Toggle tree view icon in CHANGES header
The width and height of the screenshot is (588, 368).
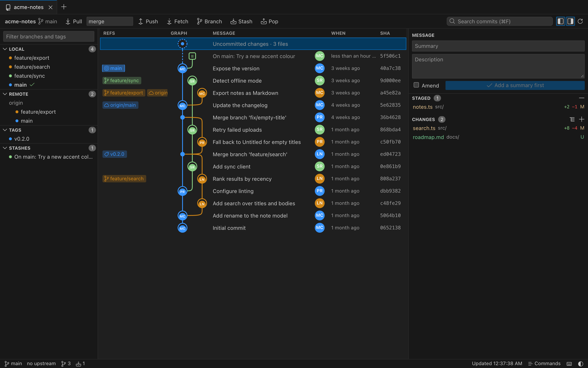pos(572,119)
